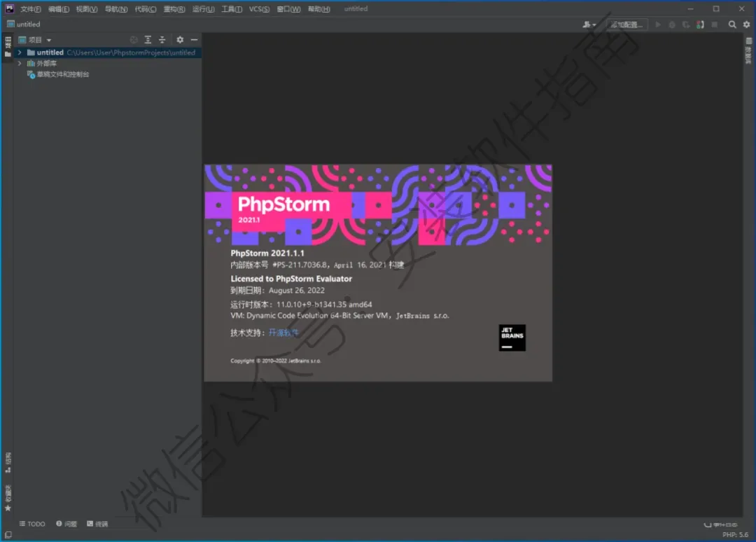Open the user account dropdown icon
The image size is (756, 542).
[589, 25]
